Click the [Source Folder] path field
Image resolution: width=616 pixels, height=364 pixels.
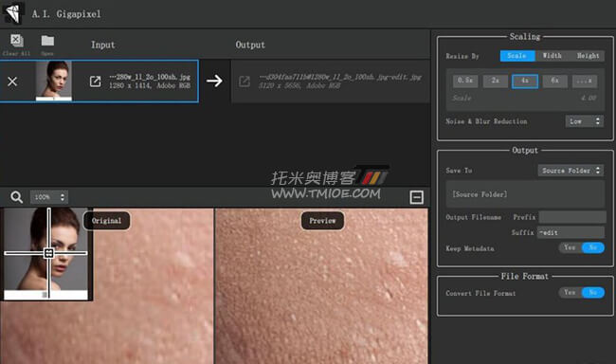click(x=525, y=194)
